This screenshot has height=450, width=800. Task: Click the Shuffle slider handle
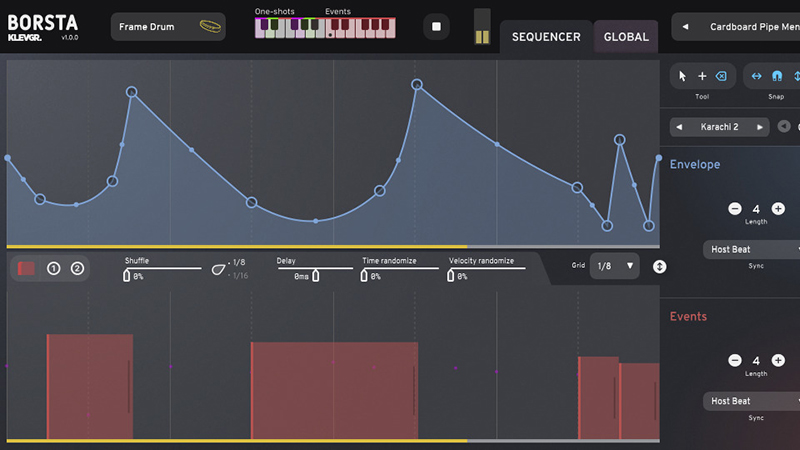[x=127, y=276]
